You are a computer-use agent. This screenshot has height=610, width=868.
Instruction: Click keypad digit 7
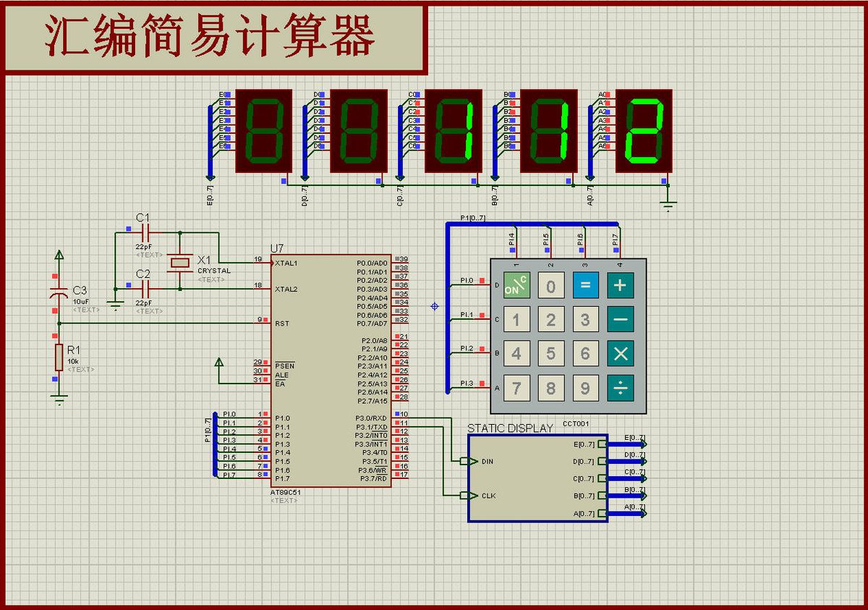point(516,389)
